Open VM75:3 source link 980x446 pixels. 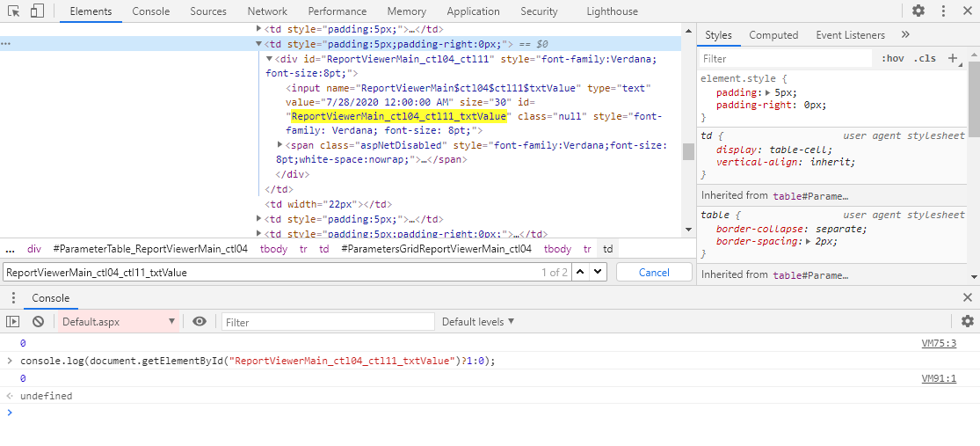[939, 343]
